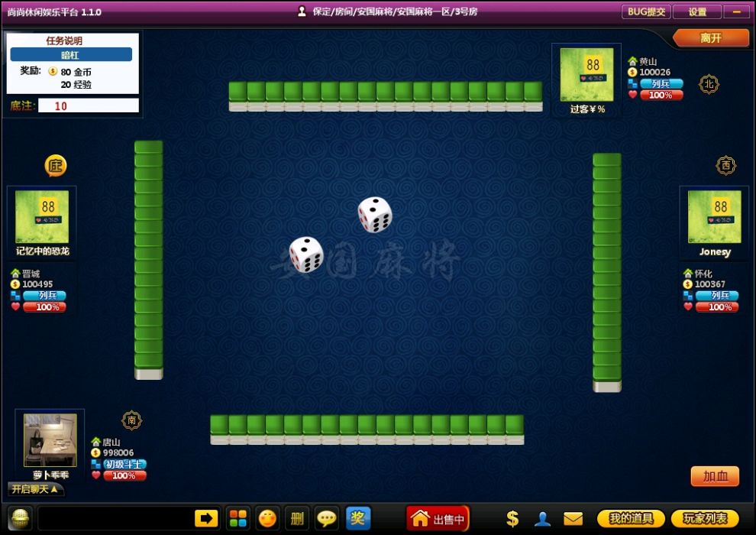Screen dimensions: 756x535
Task: Expand 开启聊天 chat panel
Action: click(x=34, y=489)
